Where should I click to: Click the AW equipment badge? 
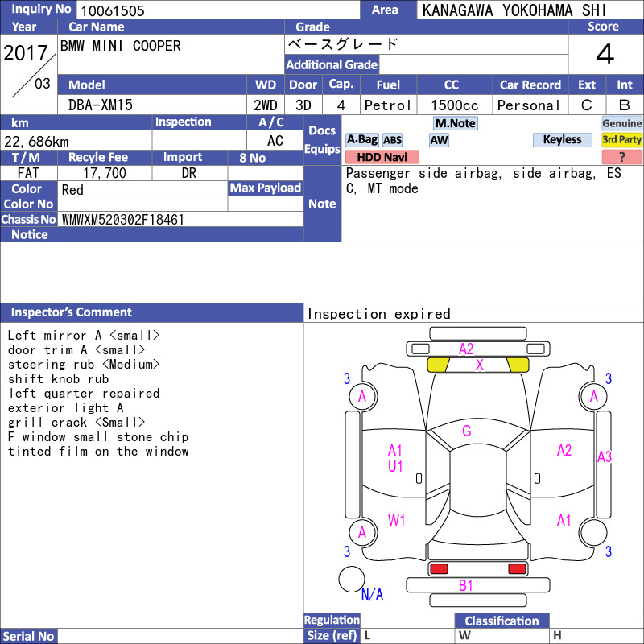(x=439, y=140)
